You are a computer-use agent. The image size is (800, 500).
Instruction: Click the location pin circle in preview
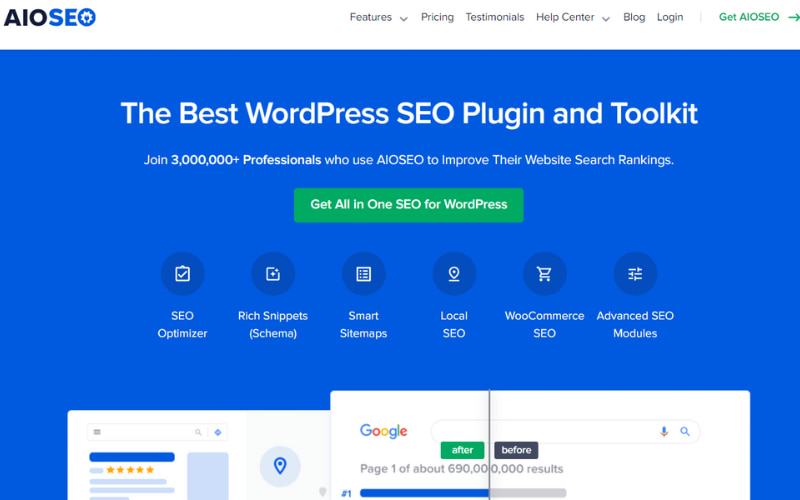[x=280, y=466]
